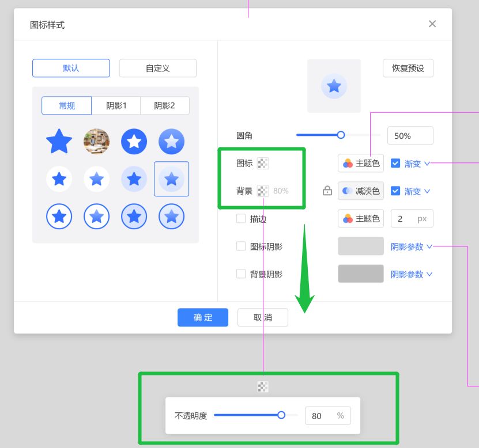The image size is (479, 448).
Task: Toggle the lock icon beside 减淡色
Action: click(x=327, y=191)
